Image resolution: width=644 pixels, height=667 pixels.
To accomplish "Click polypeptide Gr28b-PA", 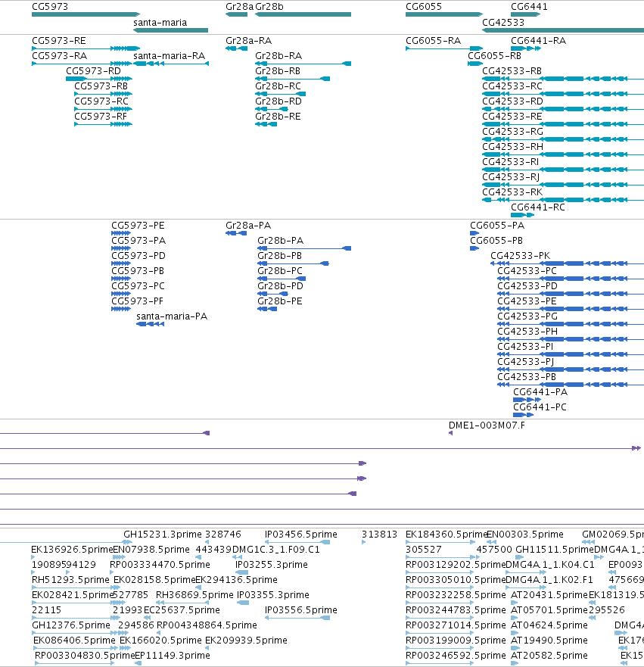I will (x=304, y=248).
